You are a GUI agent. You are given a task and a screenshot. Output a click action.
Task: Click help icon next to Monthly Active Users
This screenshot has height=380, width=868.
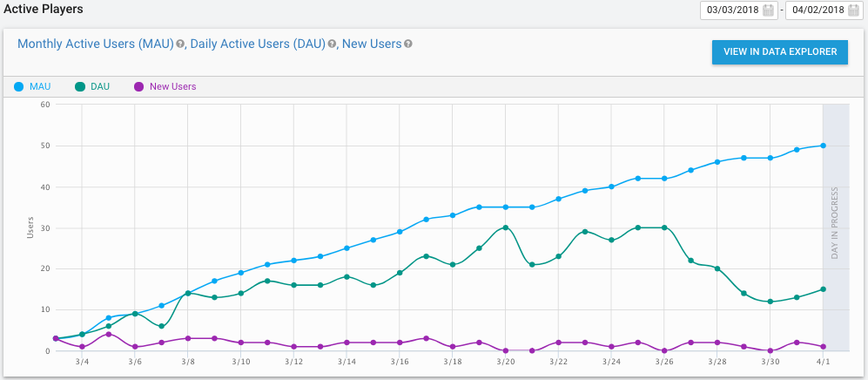point(180,44)
